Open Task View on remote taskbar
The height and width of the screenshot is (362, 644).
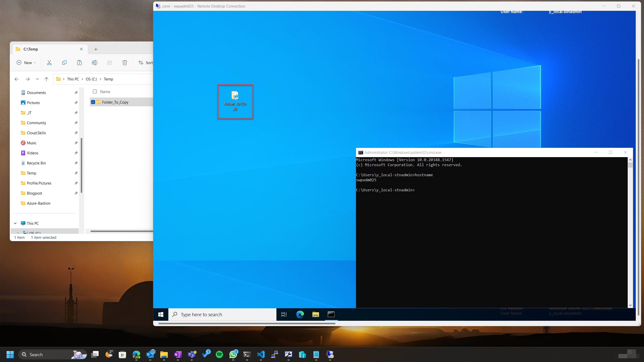(x=284, y=314)
